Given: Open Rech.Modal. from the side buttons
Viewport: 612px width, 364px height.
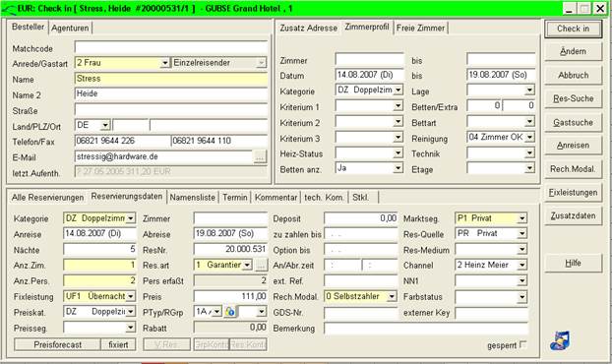Looking at the screenshot, I should 573,169.
